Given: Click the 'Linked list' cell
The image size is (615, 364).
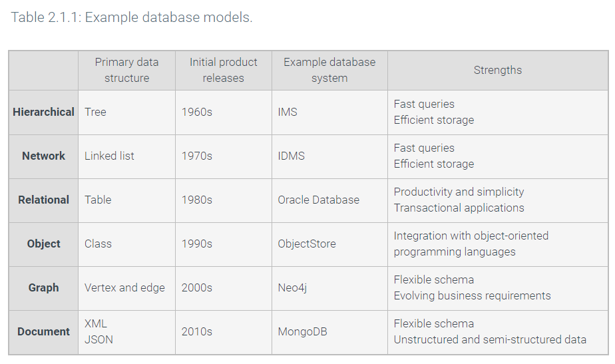Looking at the screenshot, I should 109,156.
